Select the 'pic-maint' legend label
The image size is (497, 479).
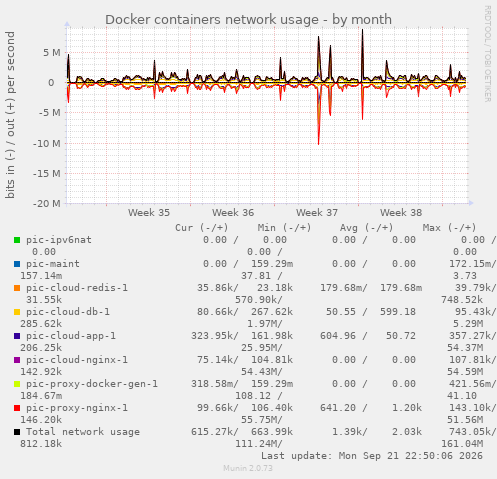coord(53,264)
